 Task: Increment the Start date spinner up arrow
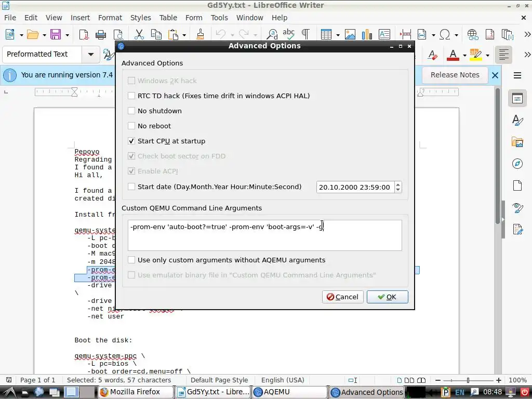click(398, 184)
